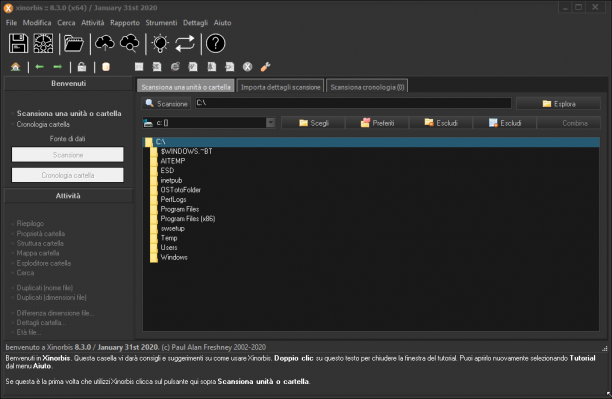Click the cloud upload icon
This screenshot has width=612, height=399.
point(105,43)
